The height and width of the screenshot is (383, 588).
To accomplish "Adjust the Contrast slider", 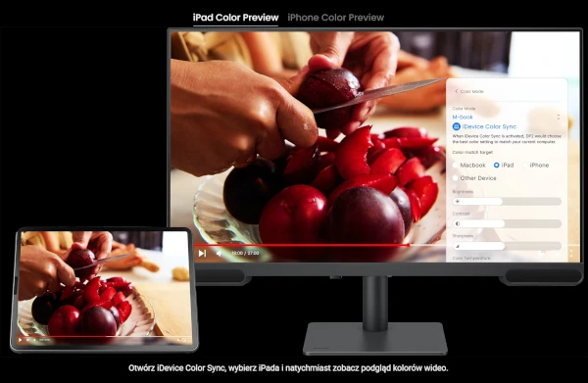I will coord(507,223).
